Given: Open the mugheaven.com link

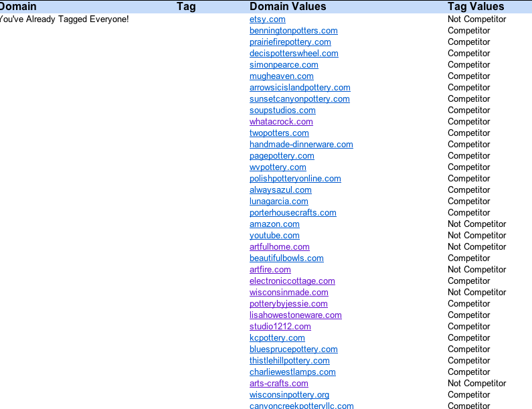Looking at the screenshot, I should pos(281,76).
